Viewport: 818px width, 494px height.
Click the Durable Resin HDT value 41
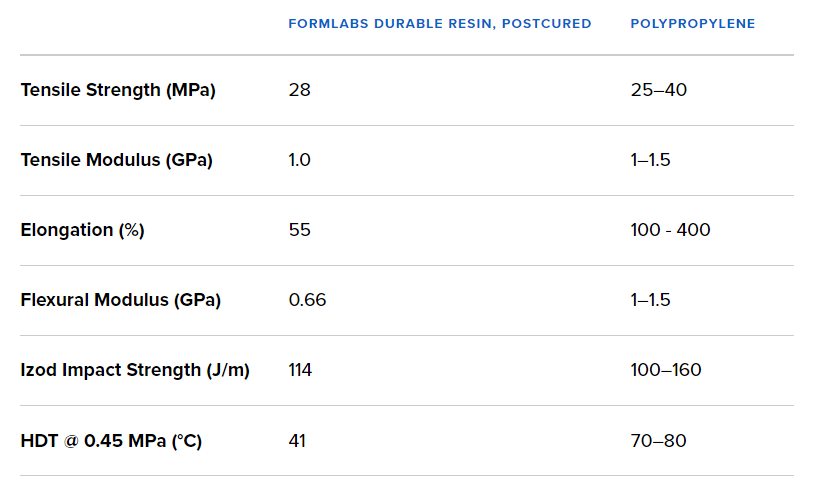click(297, 440)
